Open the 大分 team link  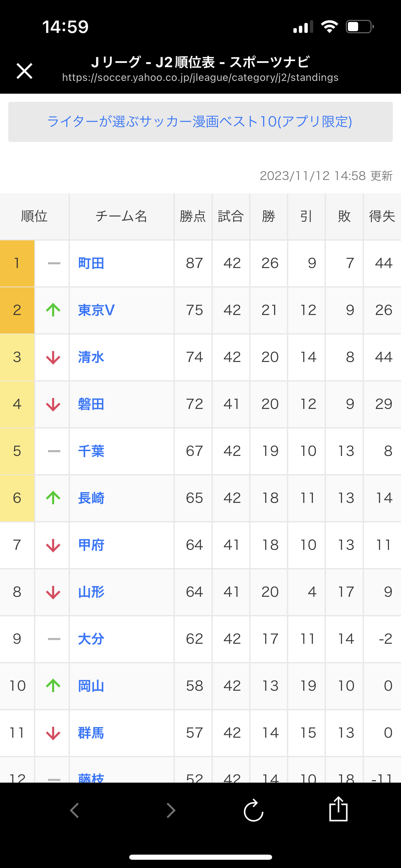tap(91, 639)
